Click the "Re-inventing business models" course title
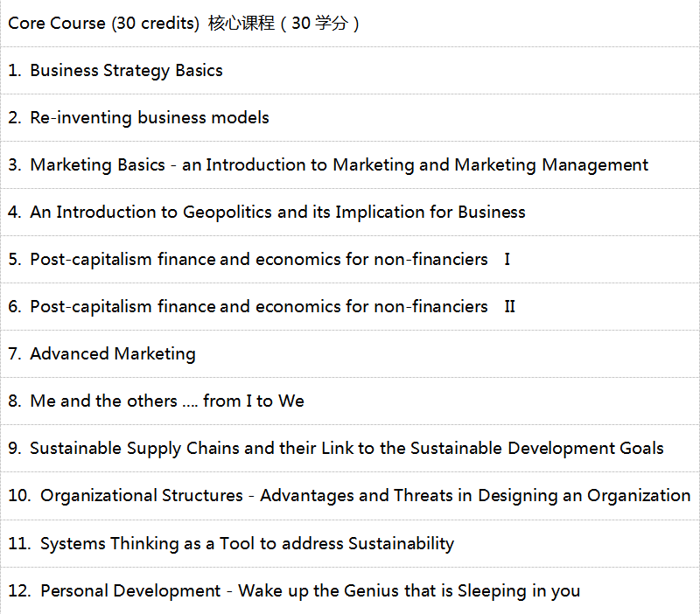 (149, 118)
